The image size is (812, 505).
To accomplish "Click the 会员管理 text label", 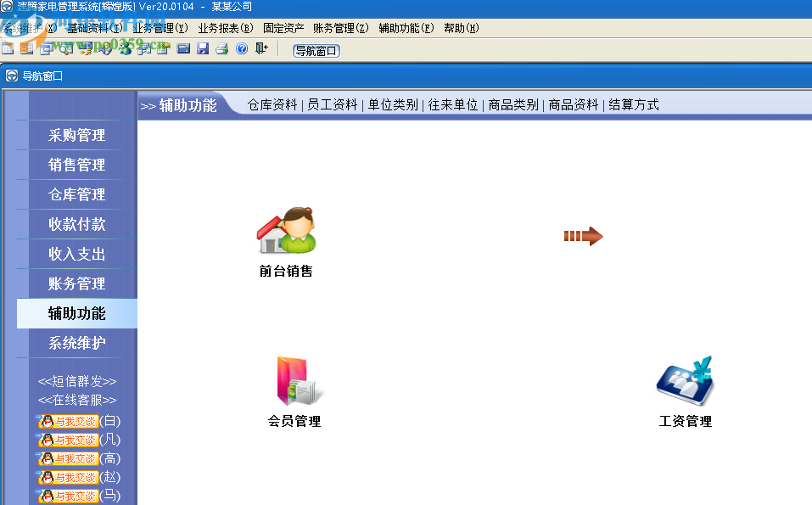I will coord(294,421).
